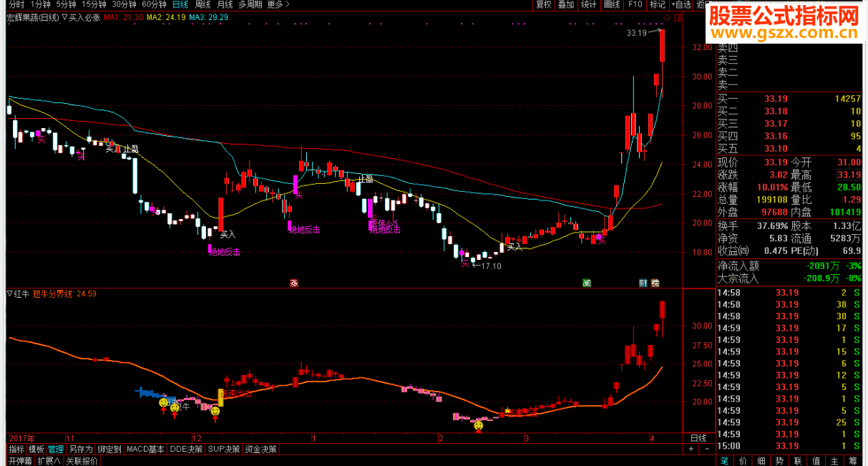
Task: Click the 买一 bid row priced 33.19
Action: tap(789, 98)
